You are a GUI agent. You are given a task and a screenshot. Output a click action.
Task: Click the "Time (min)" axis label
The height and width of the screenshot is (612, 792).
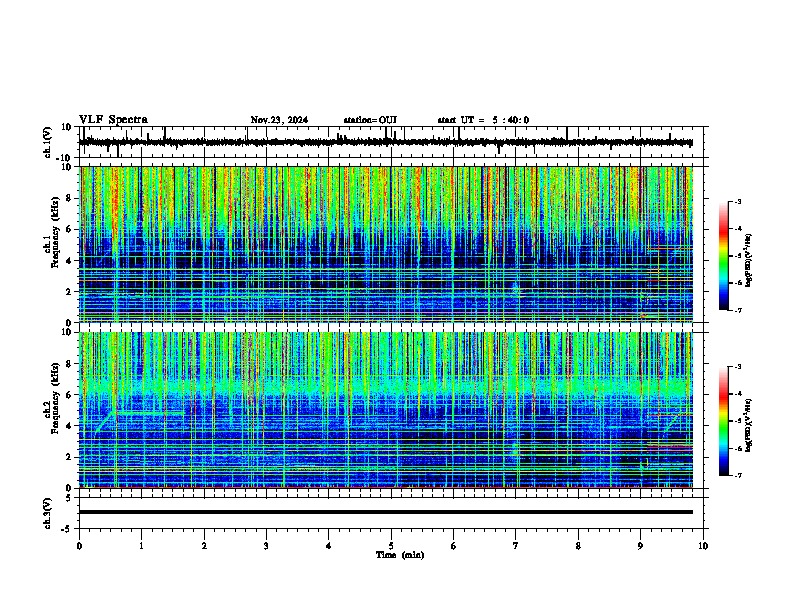[x=400, y=555]
